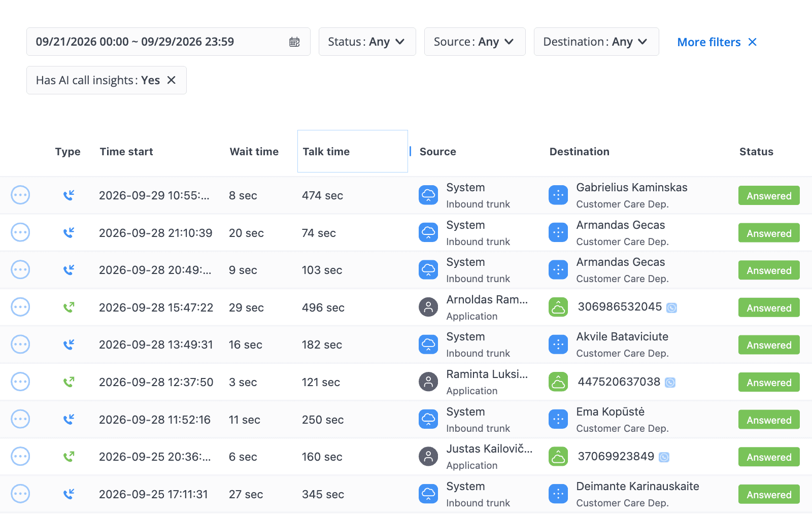Close the More filters link
The image size is (812, 515).
[753, 42]
